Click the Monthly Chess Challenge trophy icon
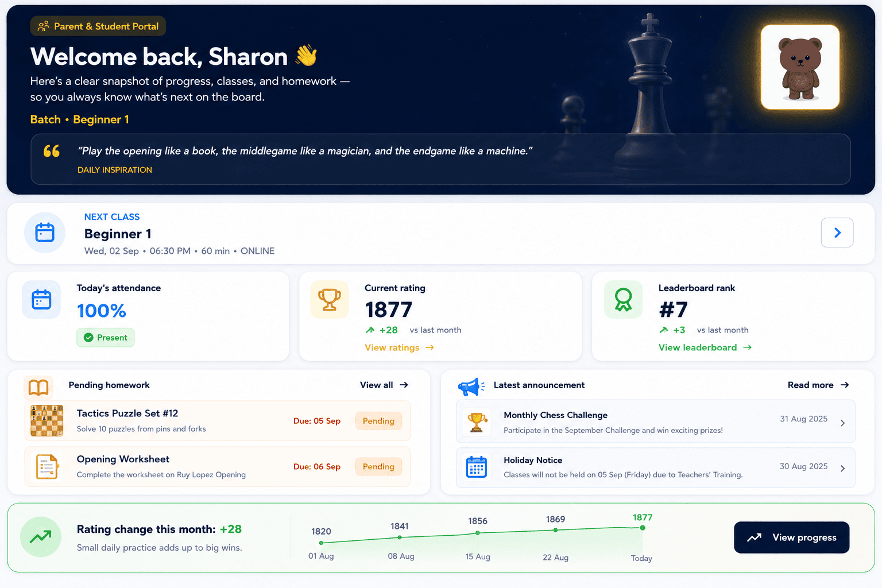This screenshot has height=588, width=882. pyautogui.click(x=477, y=423)
